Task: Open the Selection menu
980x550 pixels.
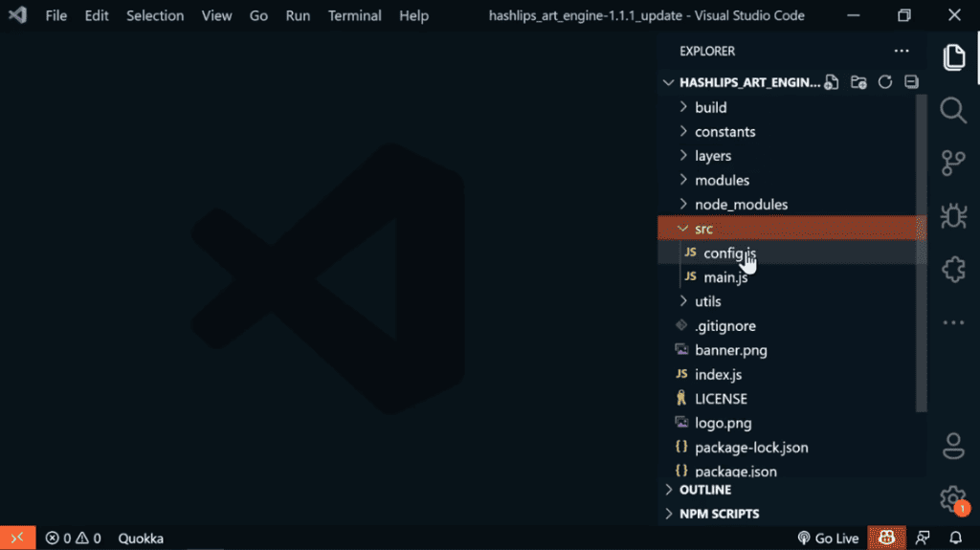Action: coord(155,15)
